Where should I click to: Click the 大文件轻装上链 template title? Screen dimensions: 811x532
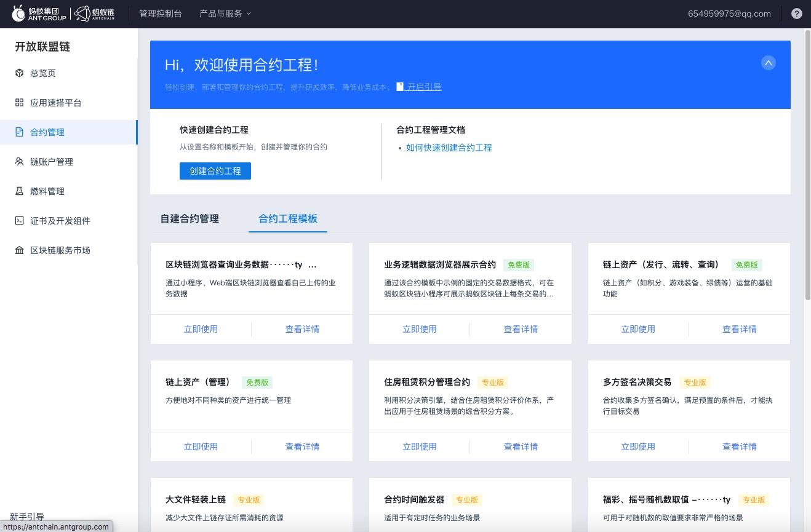point(196,499)
